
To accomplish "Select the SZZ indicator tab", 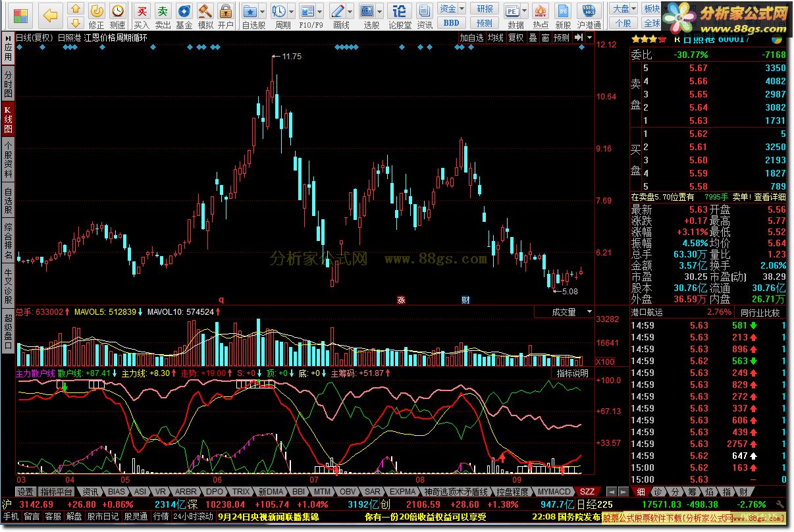I will tap(586, 492).
